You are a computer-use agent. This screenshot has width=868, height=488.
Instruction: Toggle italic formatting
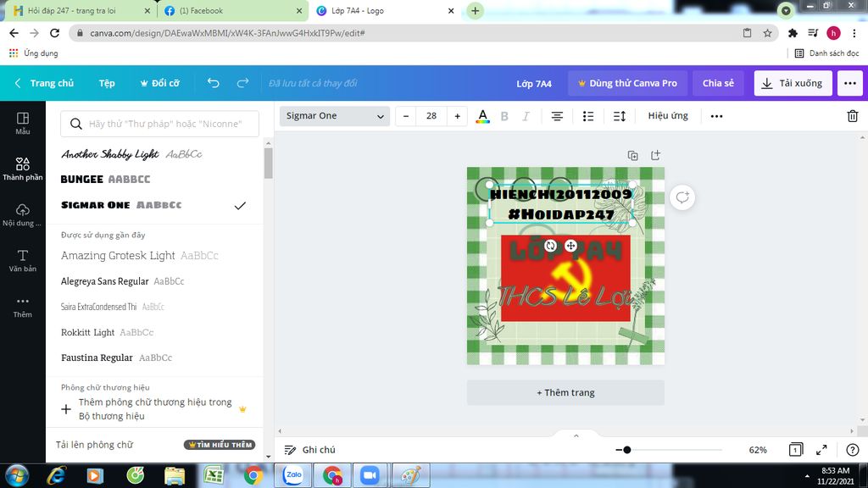click(526, 116)
